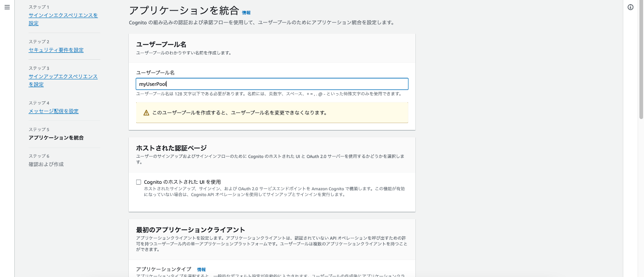Open the info help panel icon
The image size is (644, 277).
point(631,7)
